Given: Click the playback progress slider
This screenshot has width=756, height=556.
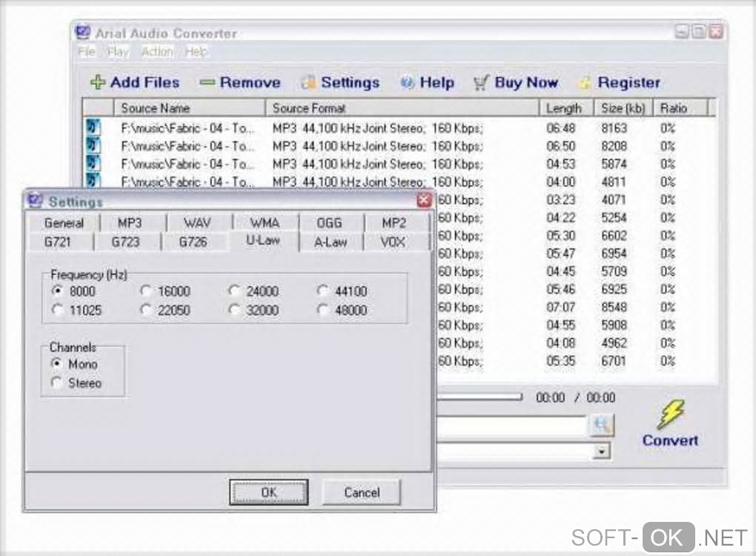Looking at the screenshot, I should [480, 397].
